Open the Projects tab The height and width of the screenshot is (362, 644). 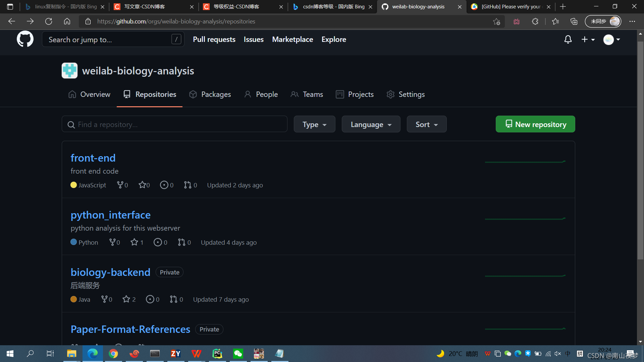coord(355,95)
